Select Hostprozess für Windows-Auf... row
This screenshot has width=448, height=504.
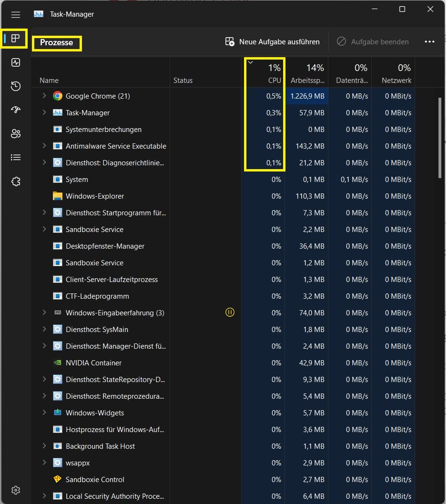tap(223, 429)
